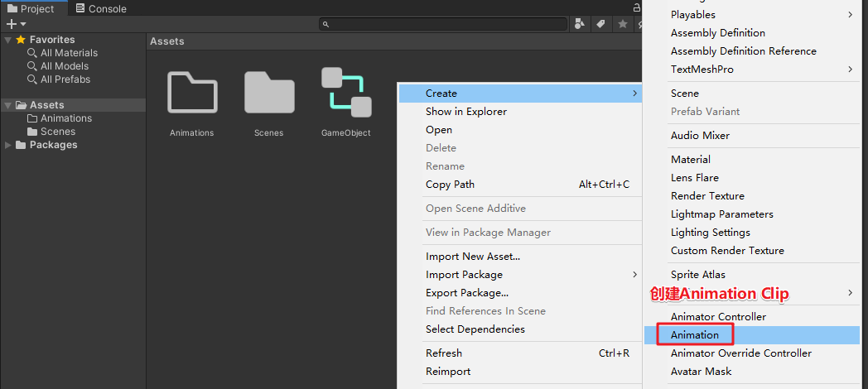868x389 pixels.
Task: Click Show in Explorer menu entry
Action: [465, 111]
